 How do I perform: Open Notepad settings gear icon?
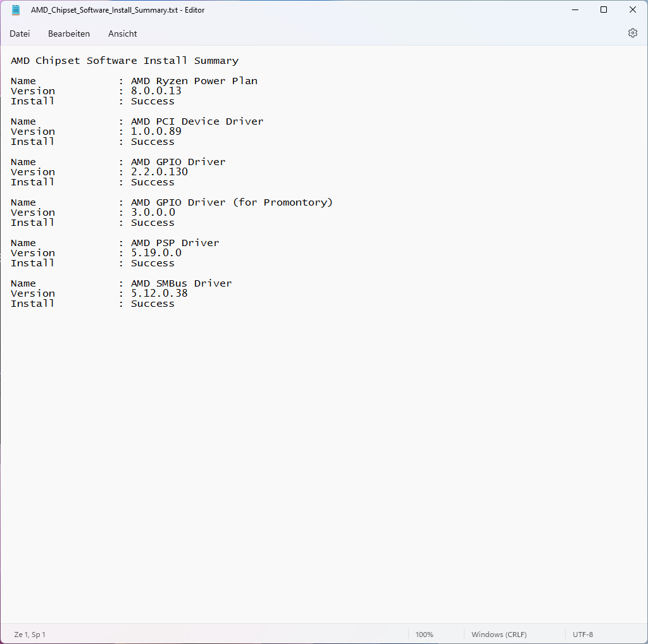[632, 33]
